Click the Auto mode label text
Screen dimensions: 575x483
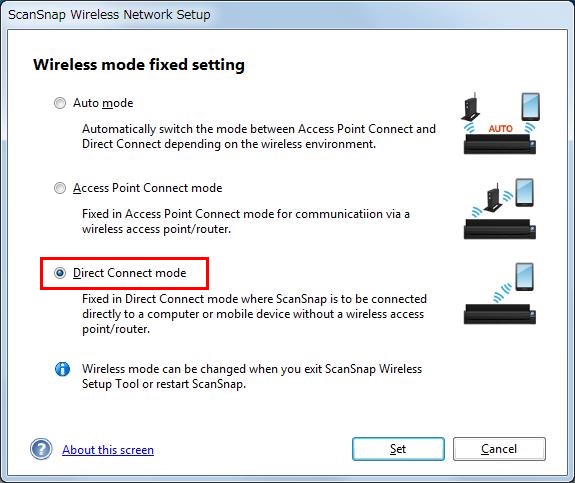(103, 103)
